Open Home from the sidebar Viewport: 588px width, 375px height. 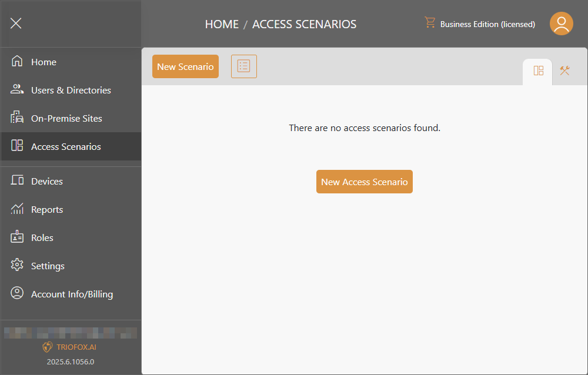coord(71,62)
